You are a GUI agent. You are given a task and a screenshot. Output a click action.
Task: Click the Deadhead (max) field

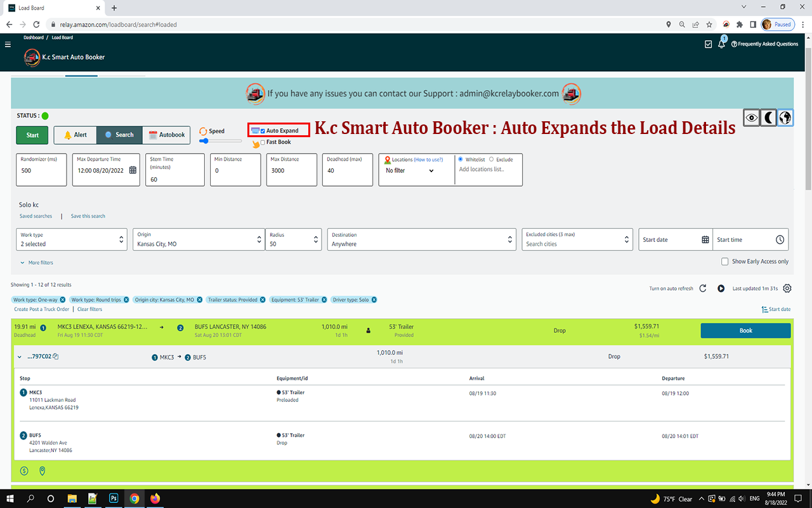(348, 170)
